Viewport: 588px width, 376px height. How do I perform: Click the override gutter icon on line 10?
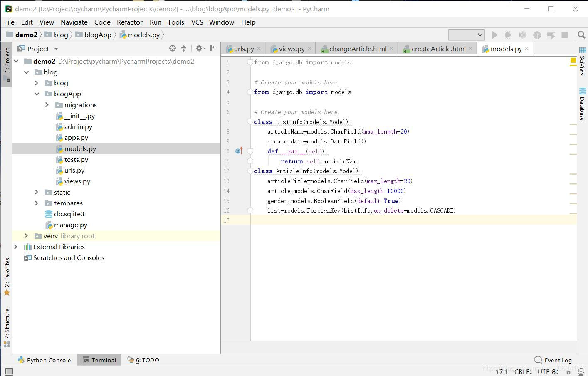[x=239, y=151]
